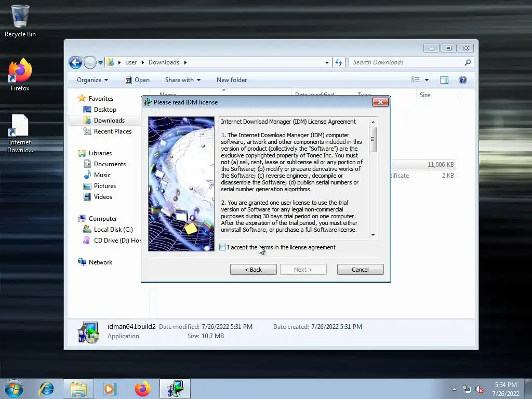
Task: Go back in Explorer navigation
Action: tap(75, 62)
